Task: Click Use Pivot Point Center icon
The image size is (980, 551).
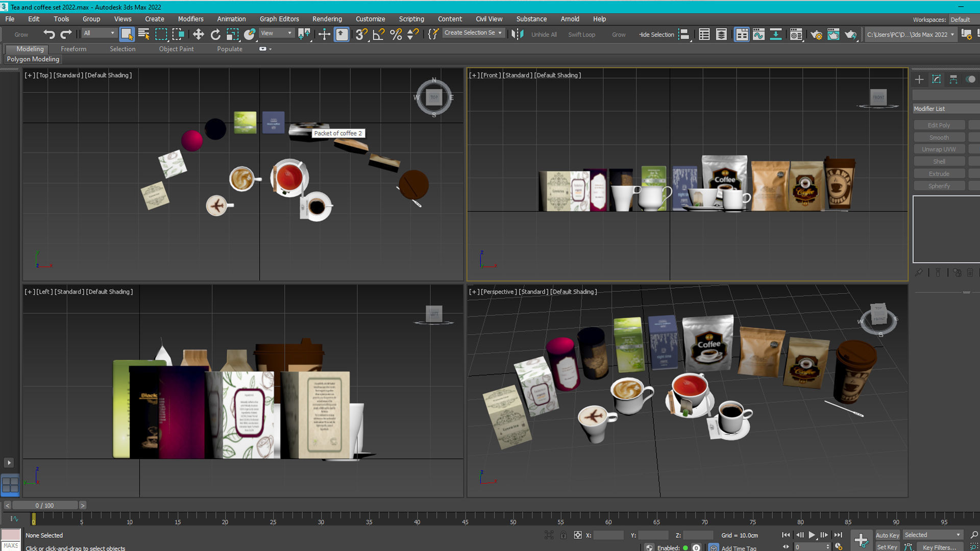Action: [305, 34]
